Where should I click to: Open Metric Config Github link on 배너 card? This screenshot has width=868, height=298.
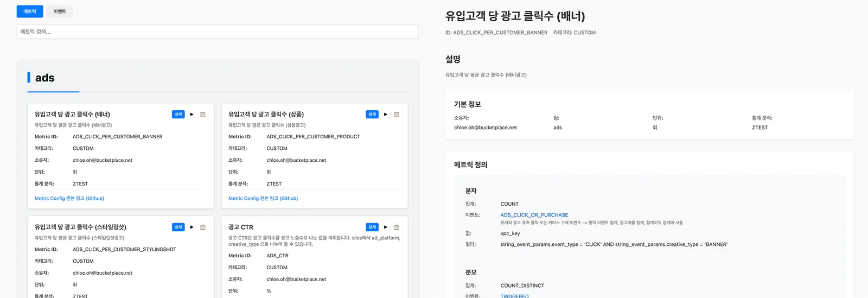[69, 199]
